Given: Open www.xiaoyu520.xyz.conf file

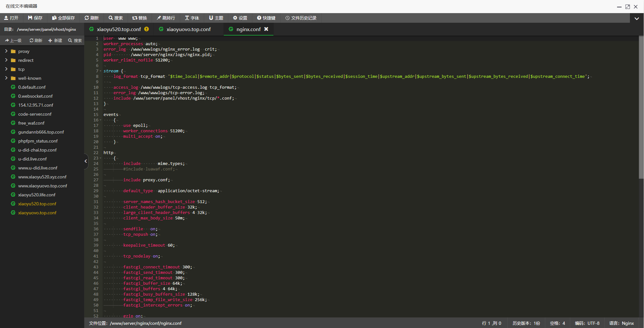Looking at the screenshot, I should [x=42, y=177].
